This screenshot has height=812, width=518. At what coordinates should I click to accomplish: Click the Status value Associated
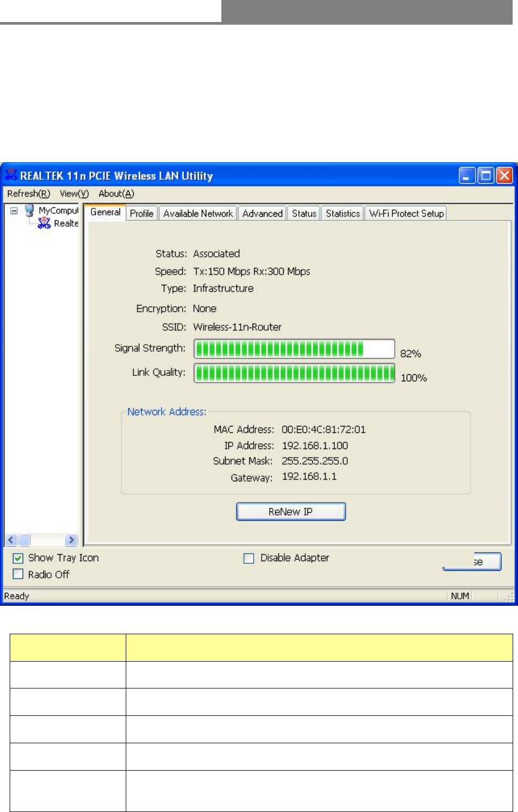pos(217,253)
